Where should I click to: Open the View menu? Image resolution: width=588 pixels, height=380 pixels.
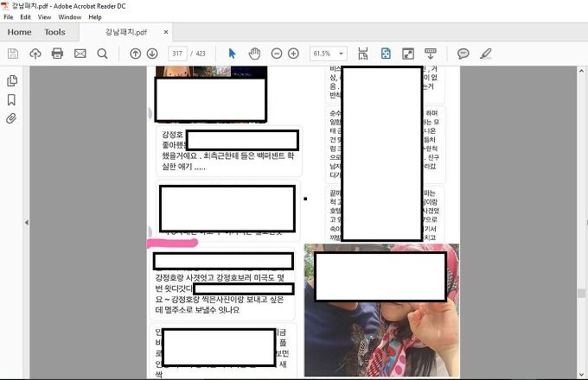(x=44, y=17)
